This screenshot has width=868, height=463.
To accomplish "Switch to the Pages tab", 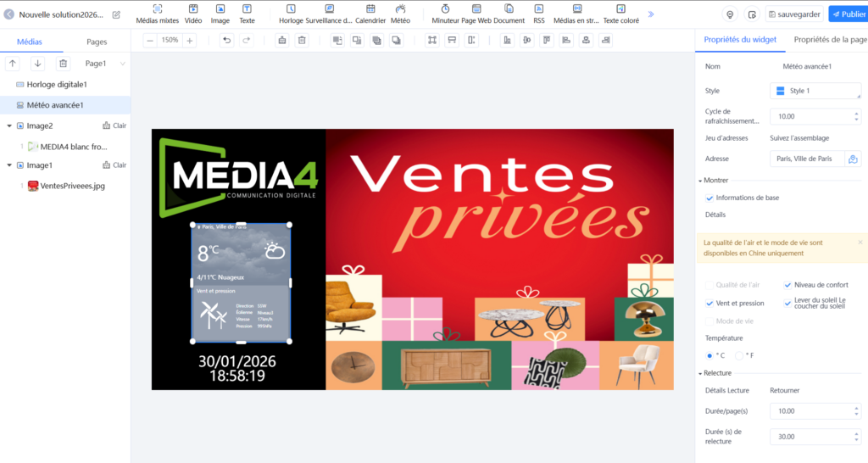I will pyautogui.click(x=97, y=41).
